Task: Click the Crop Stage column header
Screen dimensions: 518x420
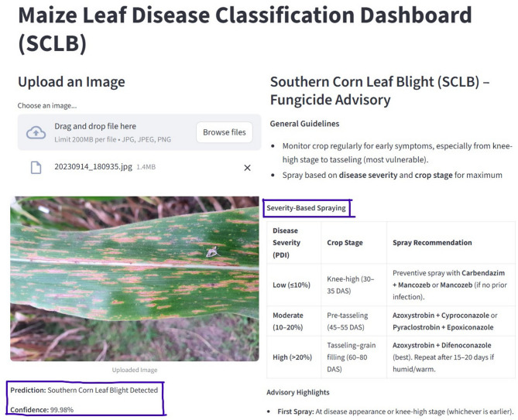Action: coord(345,243)
